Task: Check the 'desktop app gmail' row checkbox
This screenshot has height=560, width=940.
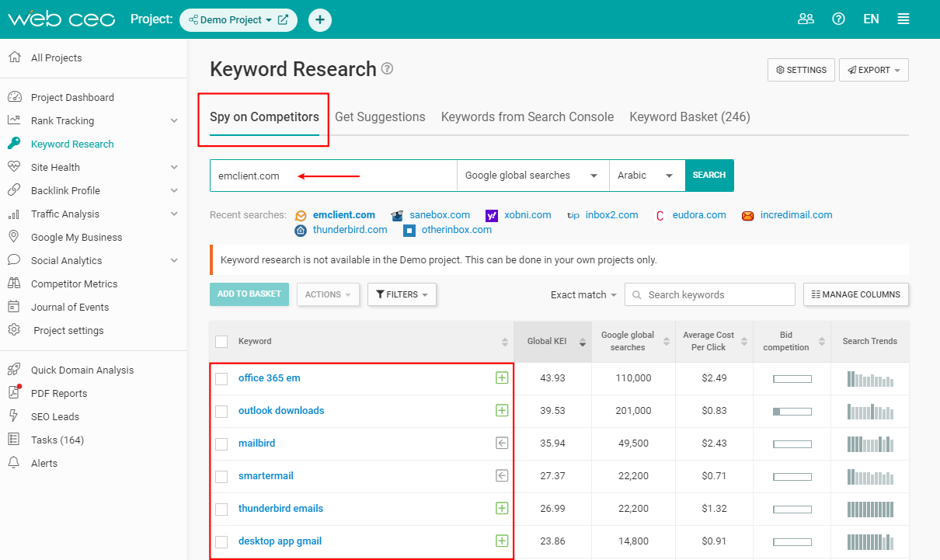Action: 221,542
